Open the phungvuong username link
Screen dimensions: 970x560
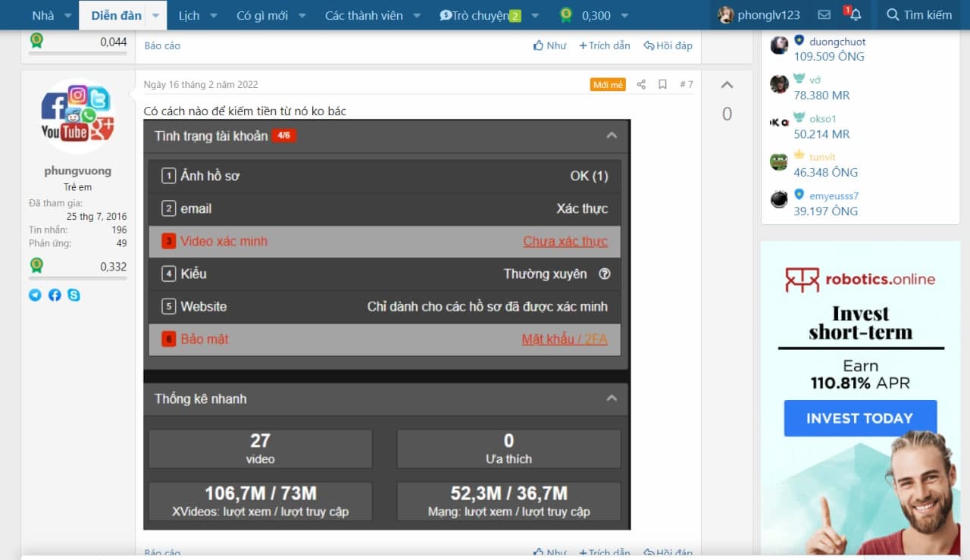tap(77, 171)
